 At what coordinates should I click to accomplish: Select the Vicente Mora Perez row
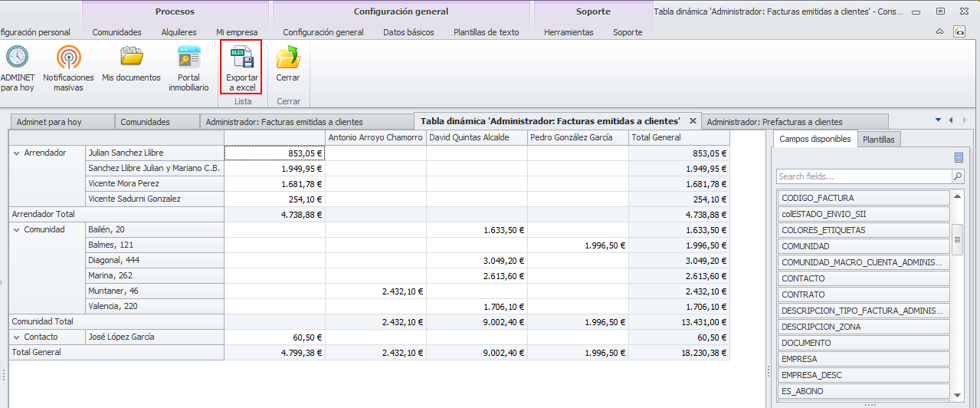point(155,184)
